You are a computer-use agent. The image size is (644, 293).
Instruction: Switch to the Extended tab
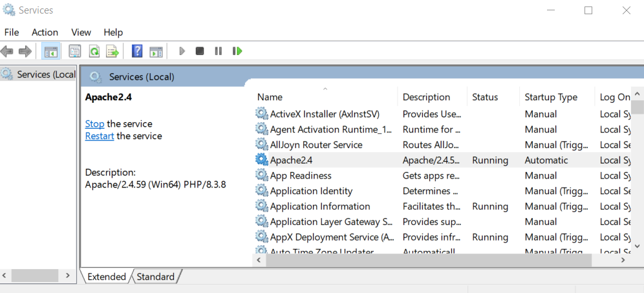coord(107,277)
